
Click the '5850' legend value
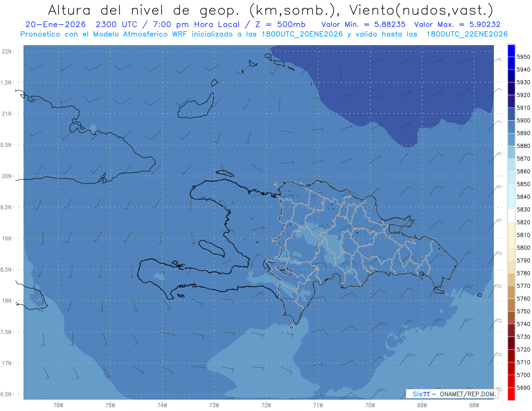[524, 184]
